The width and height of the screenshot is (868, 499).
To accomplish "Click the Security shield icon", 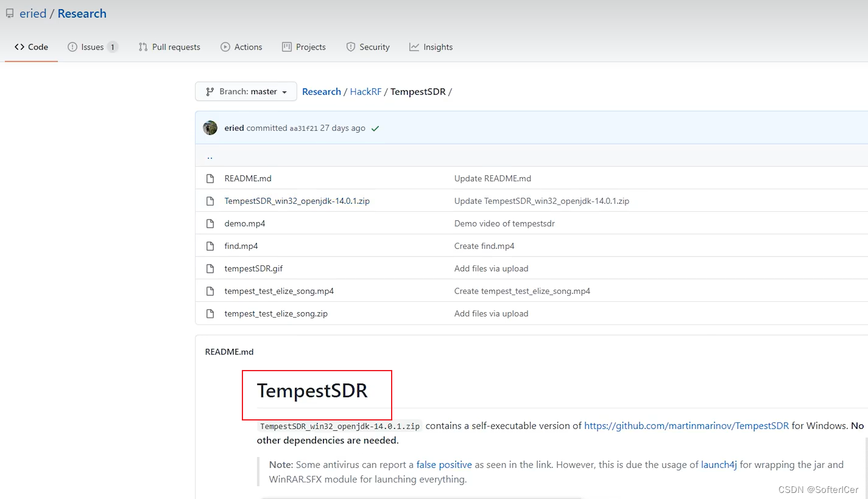I will click(351, 46).
